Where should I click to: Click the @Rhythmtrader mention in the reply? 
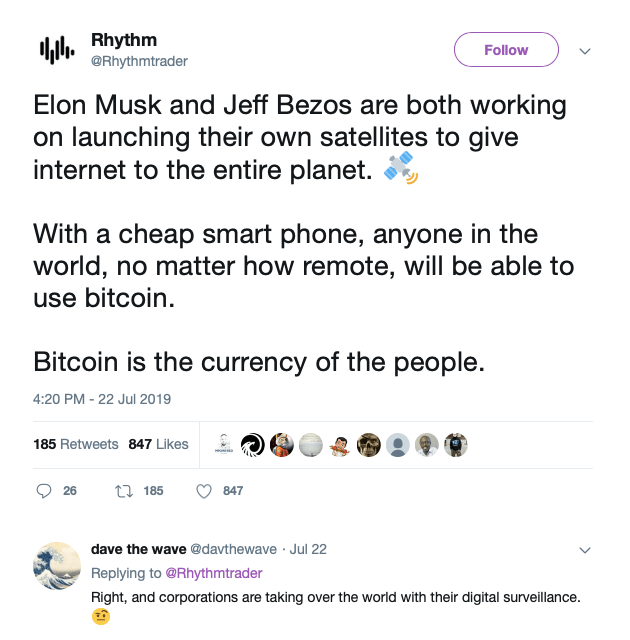(214, 573)
